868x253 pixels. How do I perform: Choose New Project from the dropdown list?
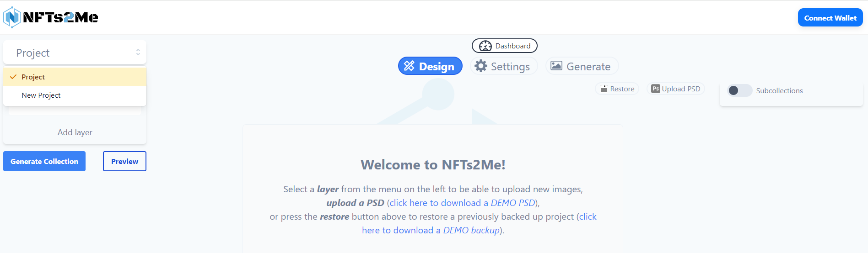click(x=41, y=95)
